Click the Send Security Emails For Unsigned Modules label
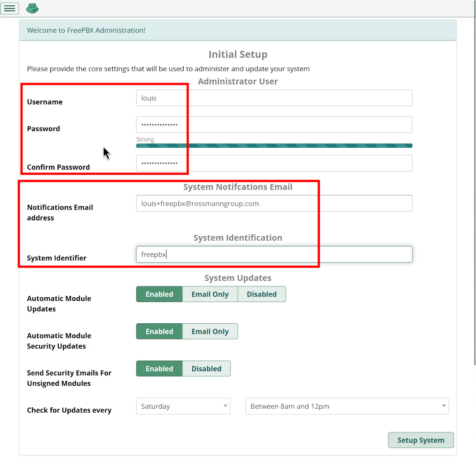Viewport: 476px width, 458px height. (69, 378)
